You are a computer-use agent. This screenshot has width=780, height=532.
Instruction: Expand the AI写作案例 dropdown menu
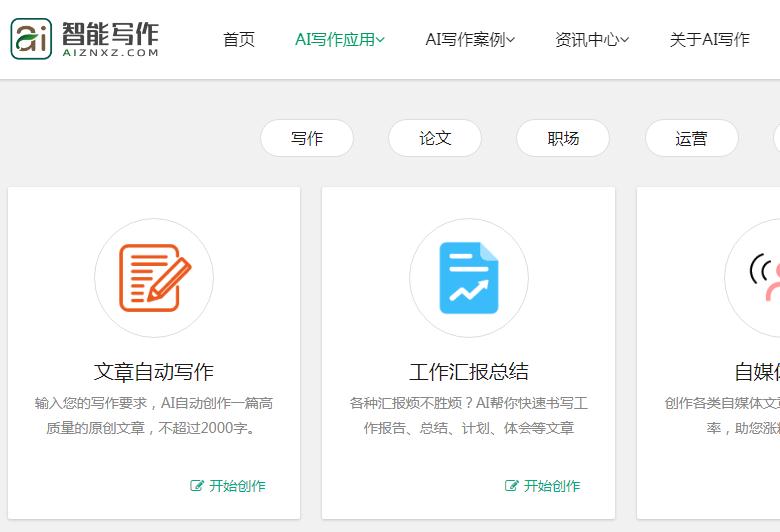tap(470, 40)
